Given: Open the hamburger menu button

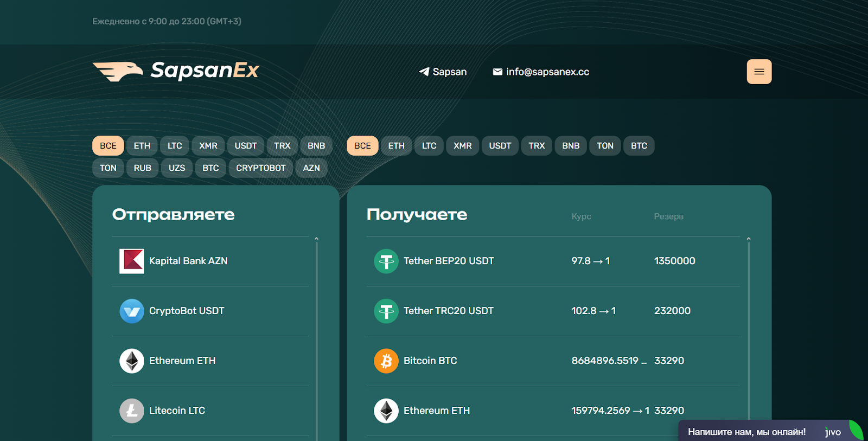Looking at the screenshot, I should click(x=759, y=72).
